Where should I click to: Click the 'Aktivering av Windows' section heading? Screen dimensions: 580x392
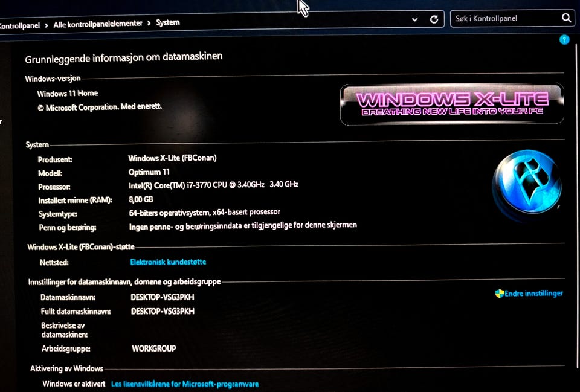pyautogui.click(x=66, y=368)
